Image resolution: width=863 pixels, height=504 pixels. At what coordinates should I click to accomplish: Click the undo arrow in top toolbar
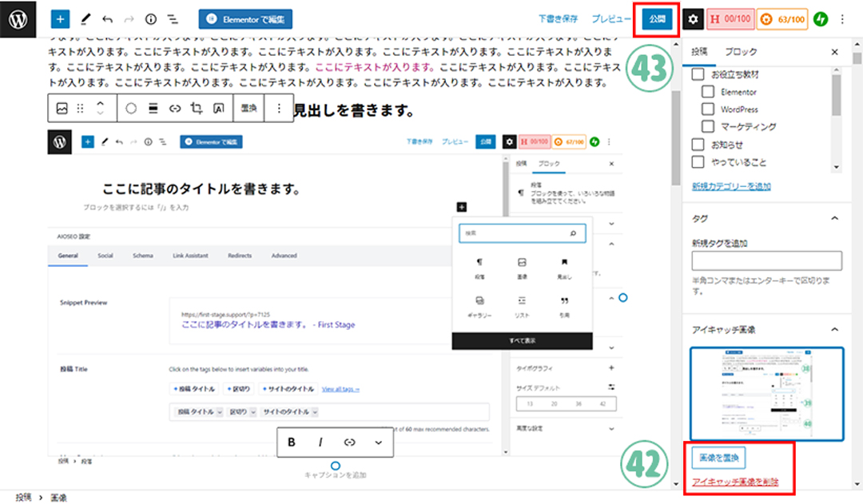click(x=108, y=18)
